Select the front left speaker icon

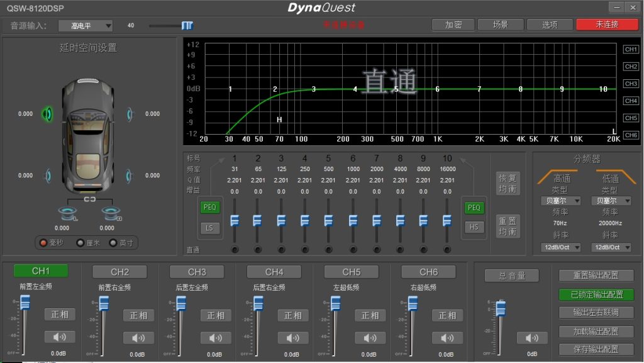coord(48,114)
